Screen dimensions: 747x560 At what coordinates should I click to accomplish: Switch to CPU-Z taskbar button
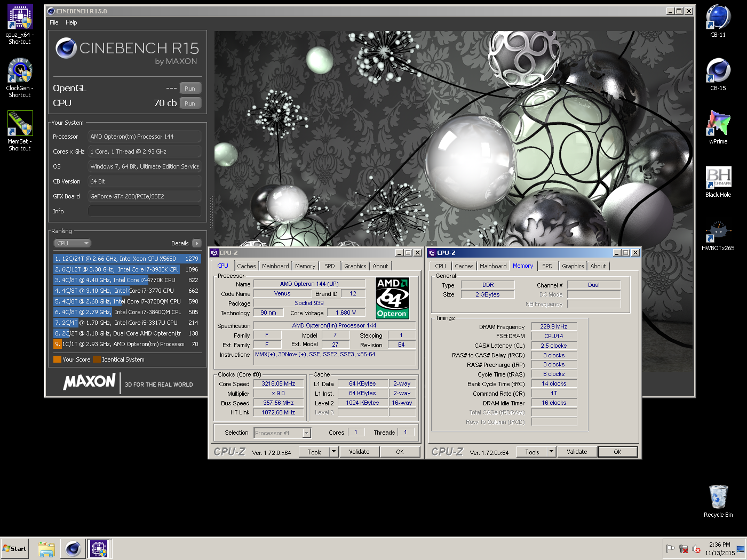99,549
